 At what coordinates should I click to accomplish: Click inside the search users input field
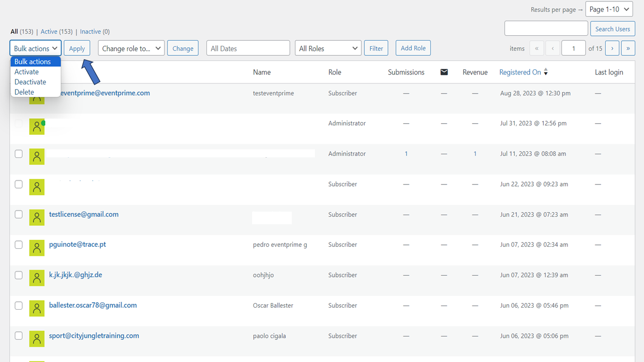coord(546,28)
